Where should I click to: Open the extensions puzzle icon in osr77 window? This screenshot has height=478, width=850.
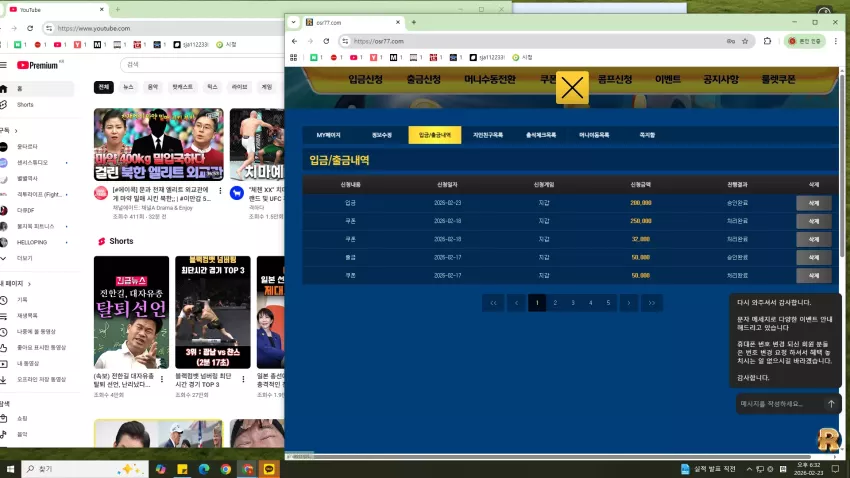(767, 41)
